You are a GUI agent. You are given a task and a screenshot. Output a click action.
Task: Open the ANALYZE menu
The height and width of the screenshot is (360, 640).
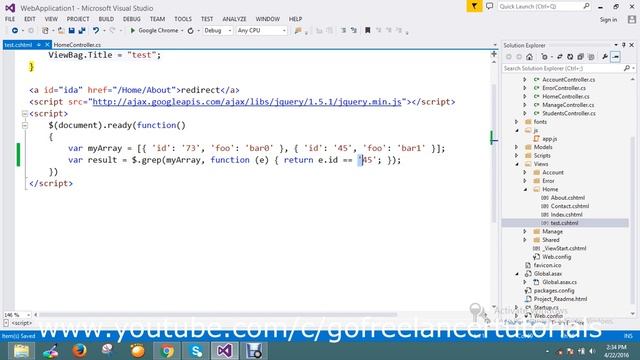(x=234, y=19)
